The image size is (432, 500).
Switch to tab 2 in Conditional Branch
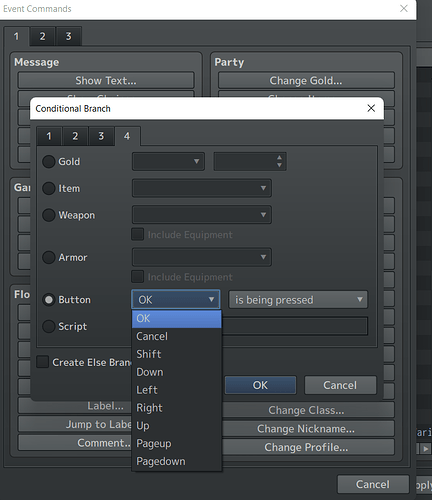[x=75, y=136]
